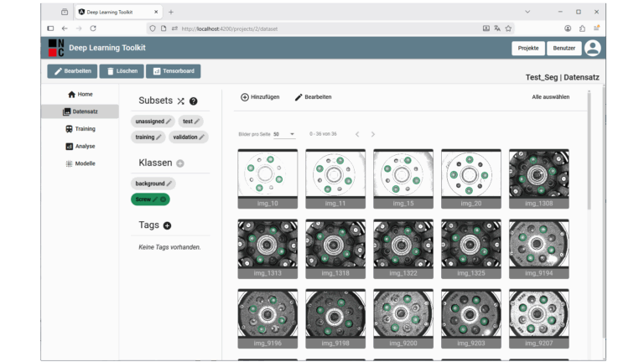
Task: Open thumbnail img_1322
Action: coord(402,249)
